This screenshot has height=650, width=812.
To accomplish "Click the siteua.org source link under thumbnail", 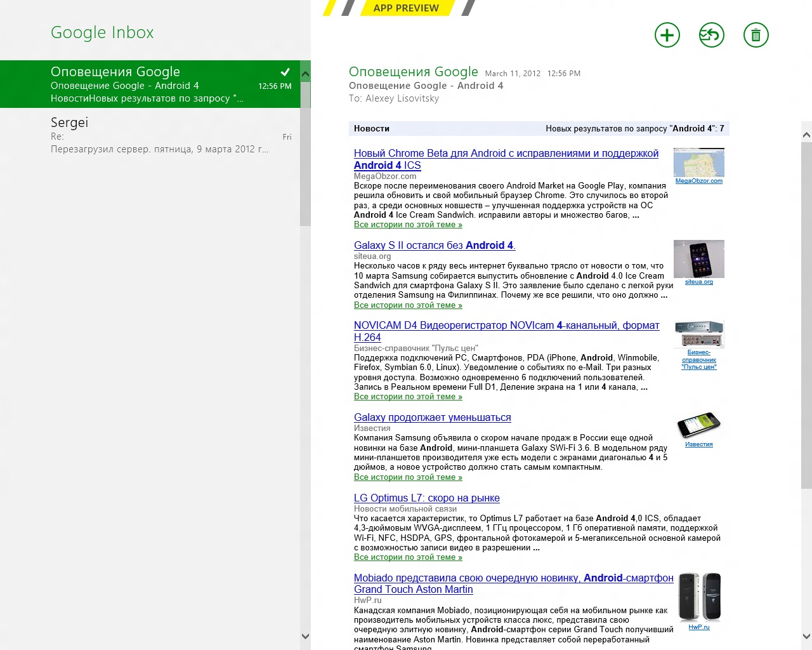I will (x=698, y=282).
